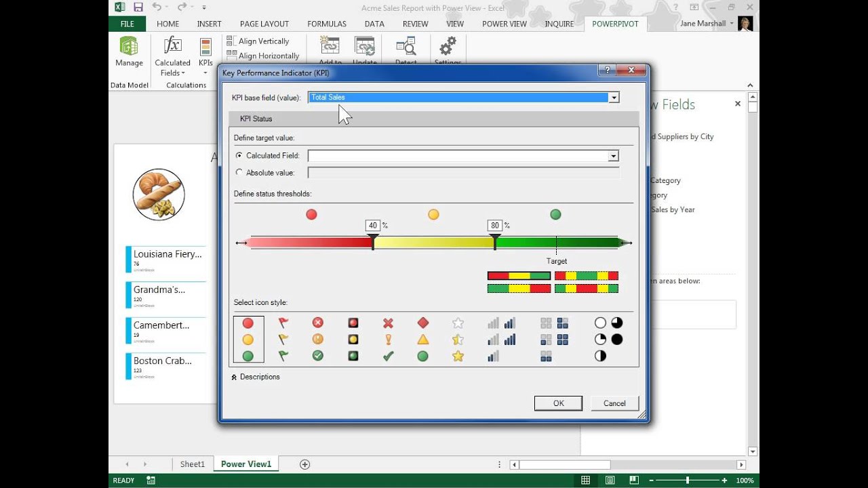Screen dimensions: 868x488
Task: Click the Absolute value input field
Action: click(463, 173)
